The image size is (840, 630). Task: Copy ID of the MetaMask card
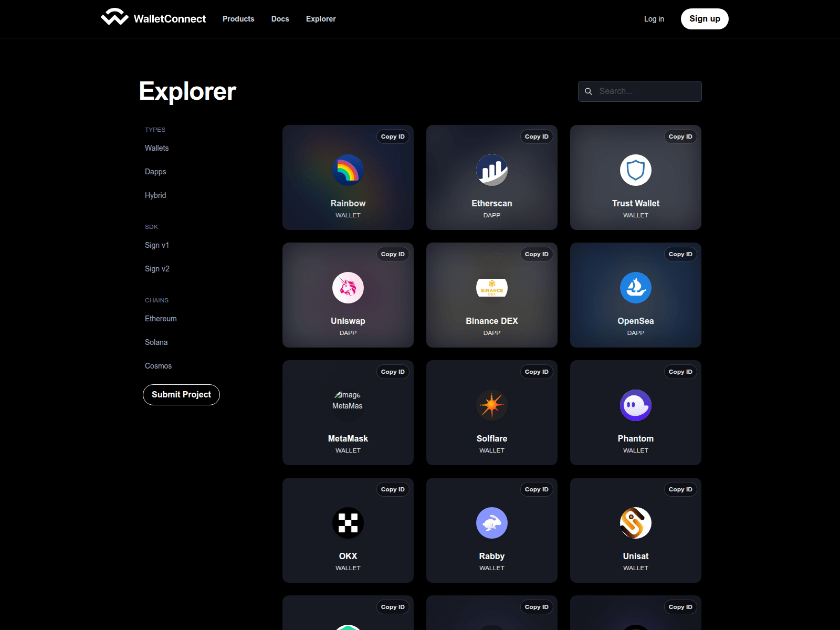tap(393, 372)
